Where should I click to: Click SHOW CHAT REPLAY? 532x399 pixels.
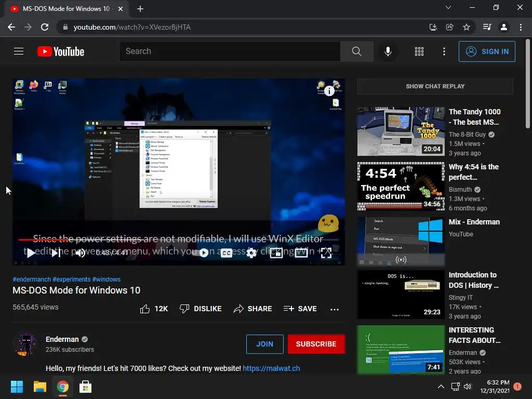[x=435, y=86]
